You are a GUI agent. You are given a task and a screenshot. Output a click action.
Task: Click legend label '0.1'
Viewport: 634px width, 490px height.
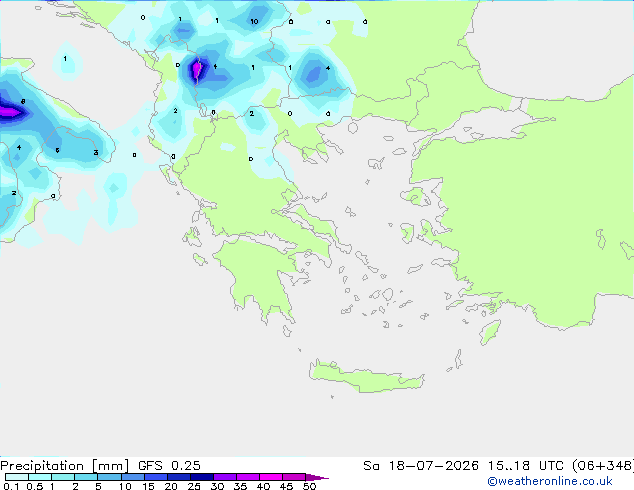[11, 486]
